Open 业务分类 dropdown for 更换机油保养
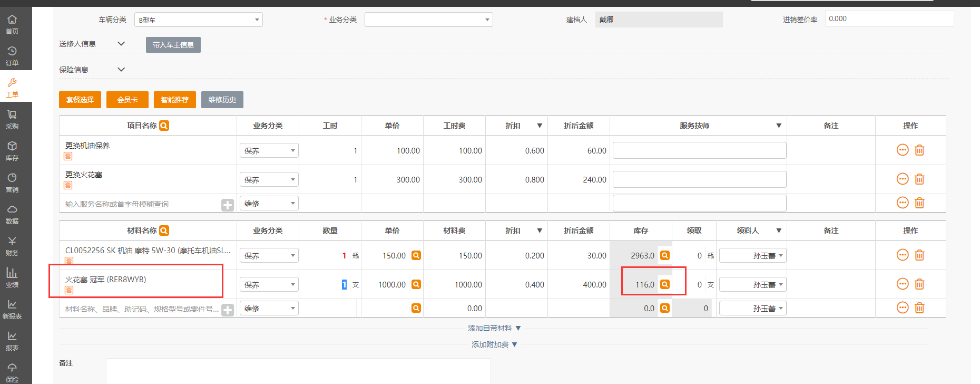The width and height of the screenshot is (980, 384). (269, 150)
